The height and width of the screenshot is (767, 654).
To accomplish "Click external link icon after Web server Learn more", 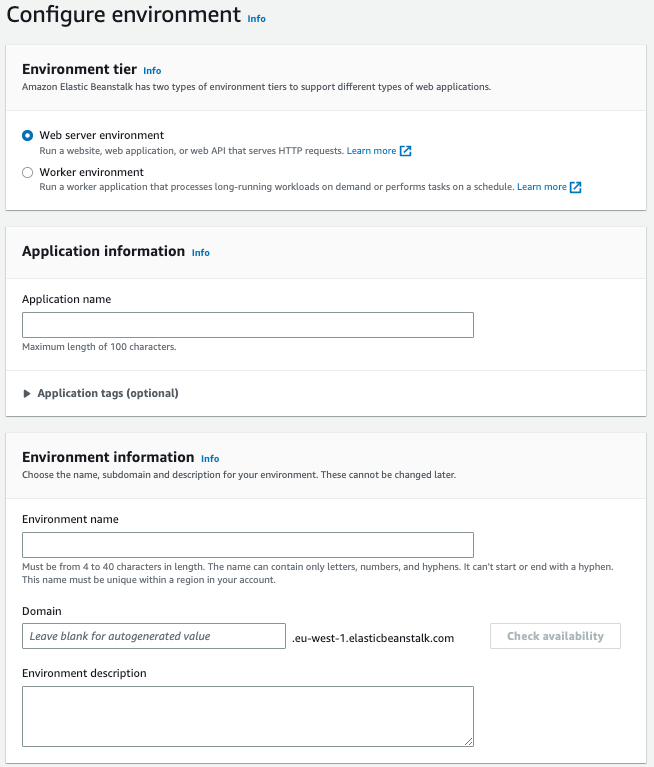I will pos(405,151).
